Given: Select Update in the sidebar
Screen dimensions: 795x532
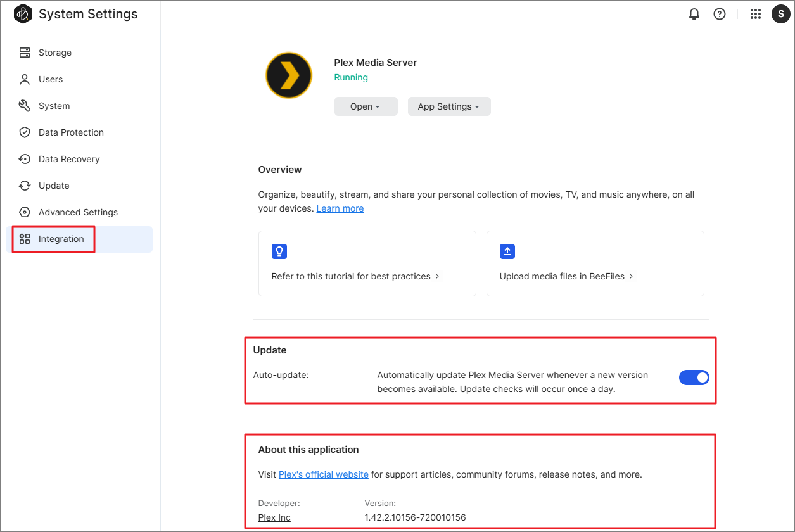Looking at the screenshot, I should [79, 186].
